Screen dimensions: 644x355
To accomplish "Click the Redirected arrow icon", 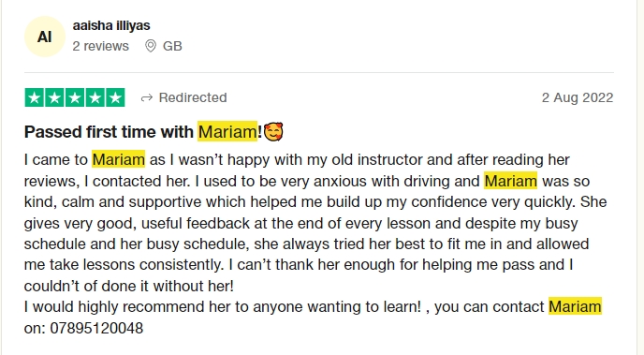I will [x=147, y=97].
